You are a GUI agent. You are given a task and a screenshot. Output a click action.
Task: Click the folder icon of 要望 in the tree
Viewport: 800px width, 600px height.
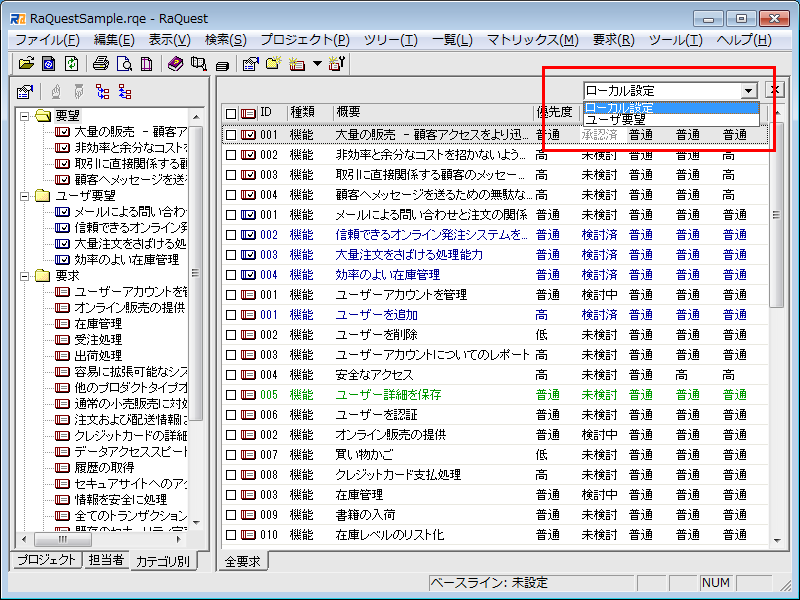click(43, 116)
